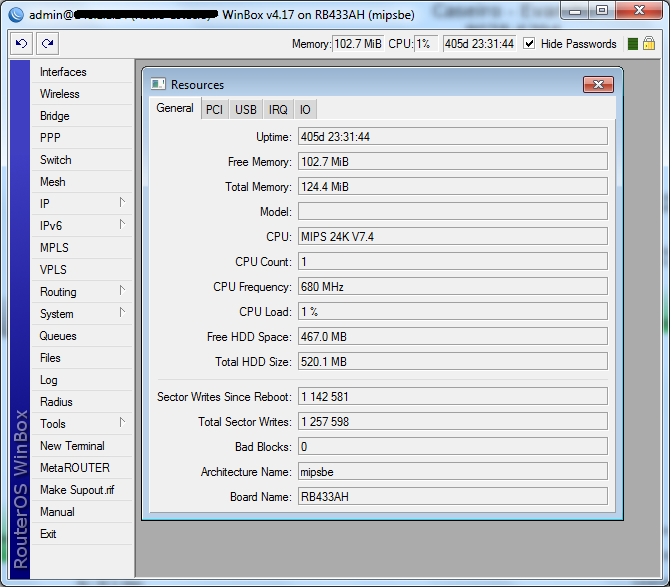Click the Bad Blocks field
Image resolution: width=670 pixels, height=587 pixels.
(x=453, y=446)
